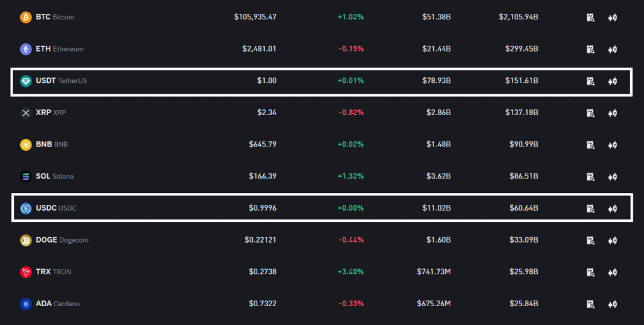Open the ADA Cardano name link
Screen dimensions: 644x325
coord(58,304)
